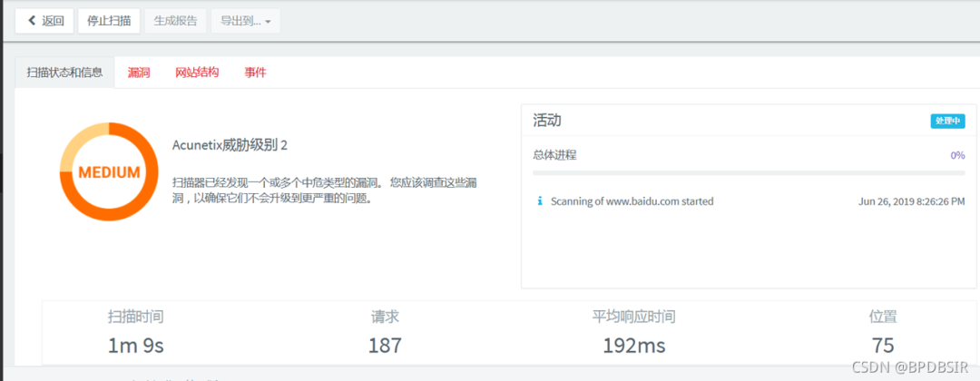This screenshot has height=381, width=980.
Task: Click the locations value 75
Action: (883, 345)
